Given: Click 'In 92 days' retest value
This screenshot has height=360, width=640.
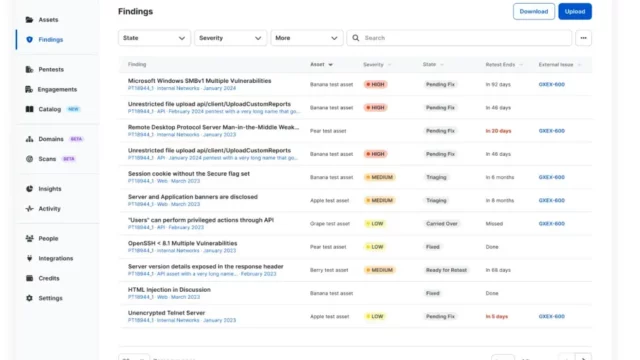Looking at the screenshot, I should pyautogui.click(x=498, y=84).
